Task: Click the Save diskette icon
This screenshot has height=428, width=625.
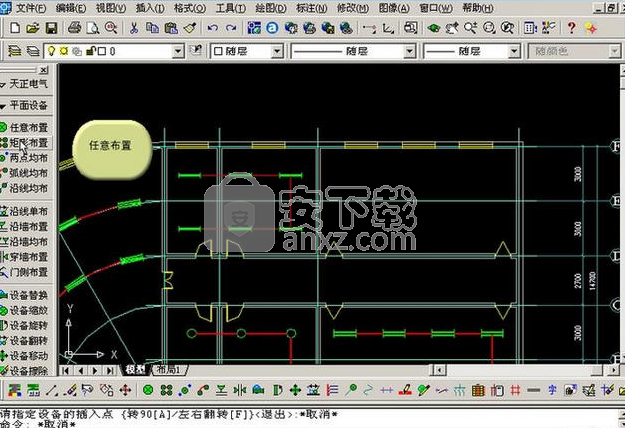Action: 51,28
